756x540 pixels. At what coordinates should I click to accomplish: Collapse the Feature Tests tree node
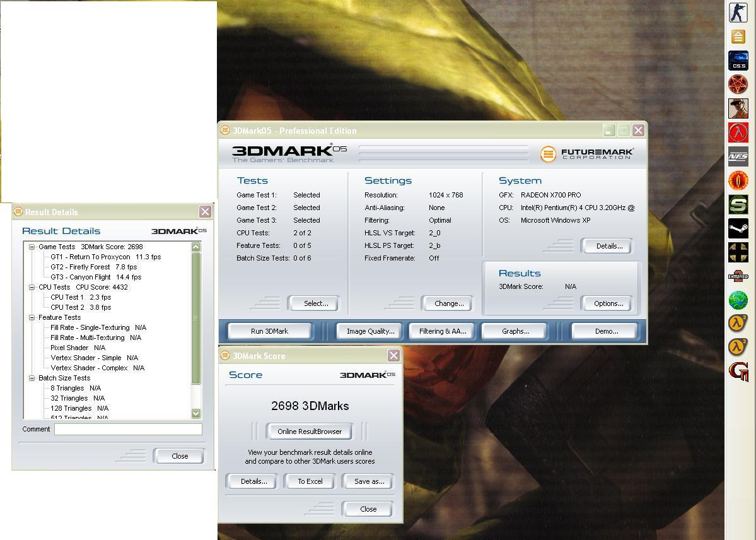32,317
